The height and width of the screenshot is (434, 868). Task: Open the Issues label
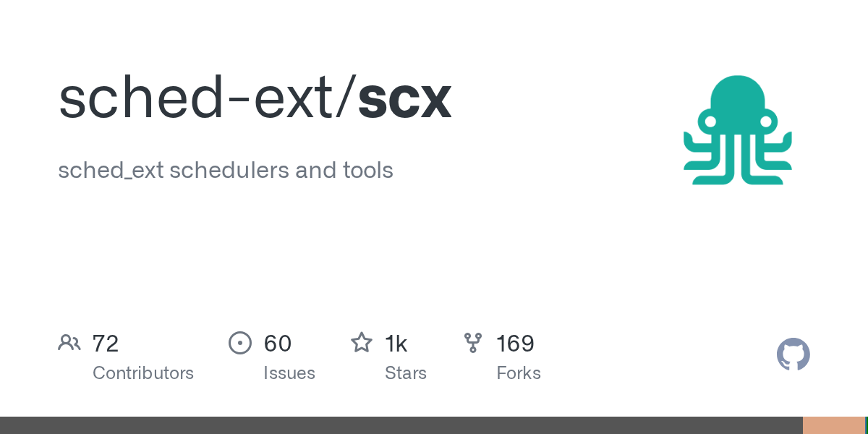point(289,373)
